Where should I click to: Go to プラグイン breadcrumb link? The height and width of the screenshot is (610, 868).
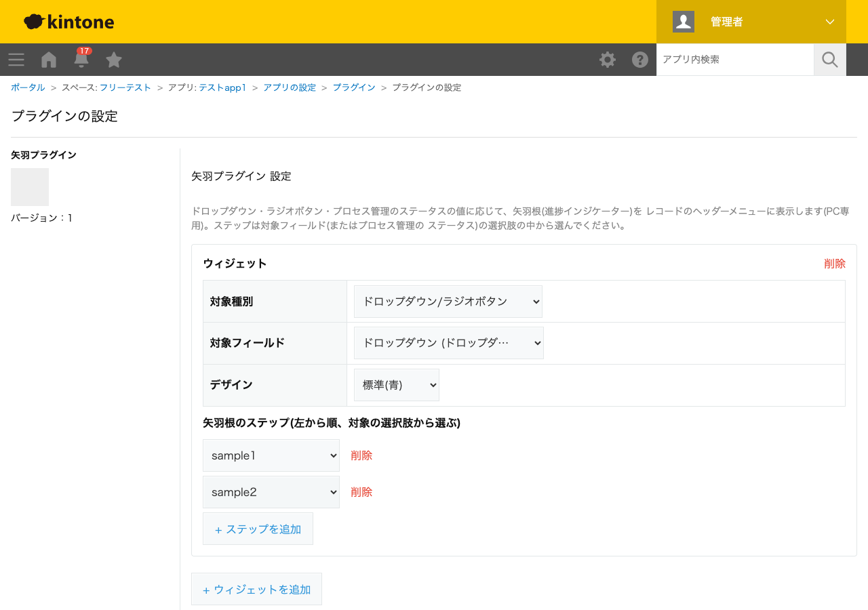click(354, 87)
